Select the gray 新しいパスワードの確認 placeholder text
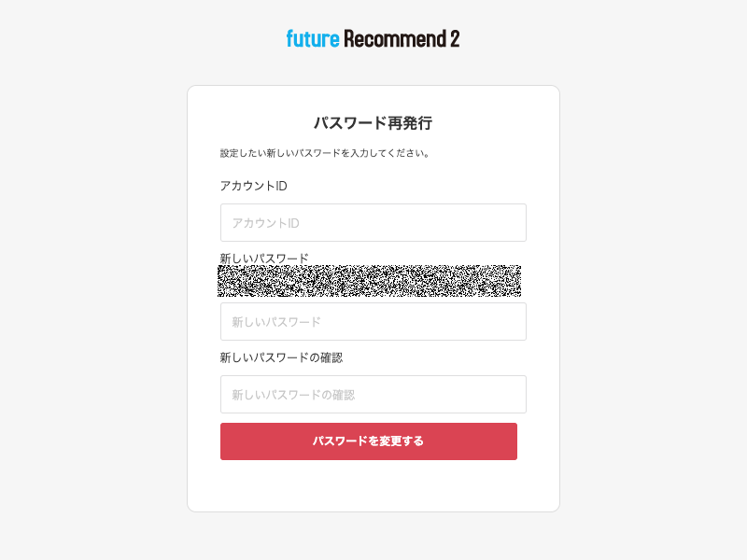This screenshot has width=747, height=560. tap(293, 395)
